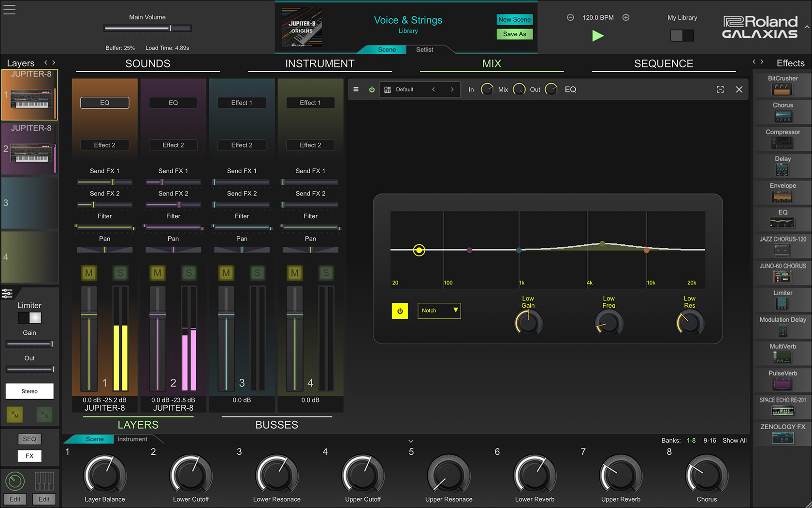Switch to the SOUNDS tab
Image resolution: width=812 pixels, height=508 pixels.
[148, 64]
